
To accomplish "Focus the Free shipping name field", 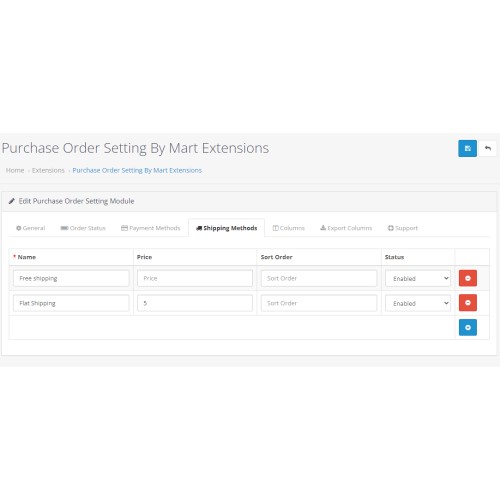I will 71,278.
